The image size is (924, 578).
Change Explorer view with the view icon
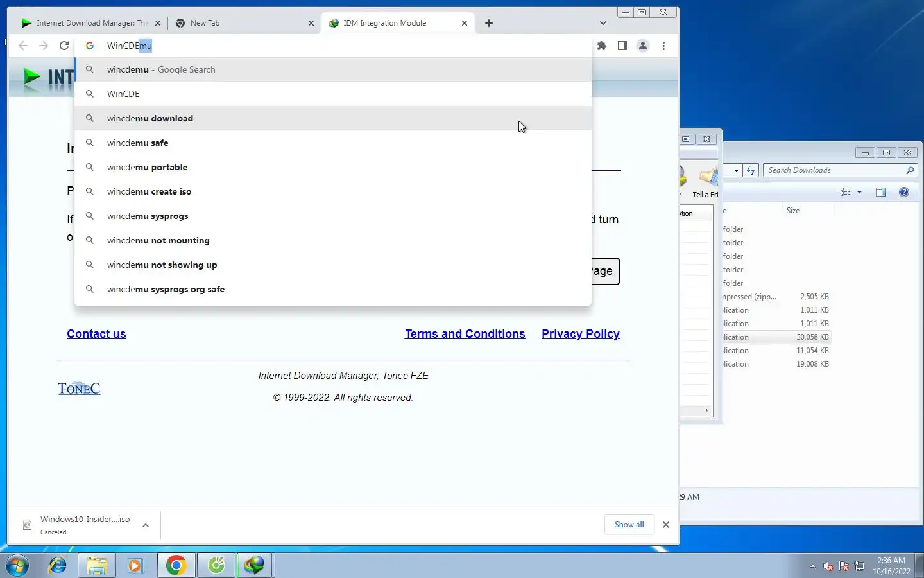pos(846,192)
